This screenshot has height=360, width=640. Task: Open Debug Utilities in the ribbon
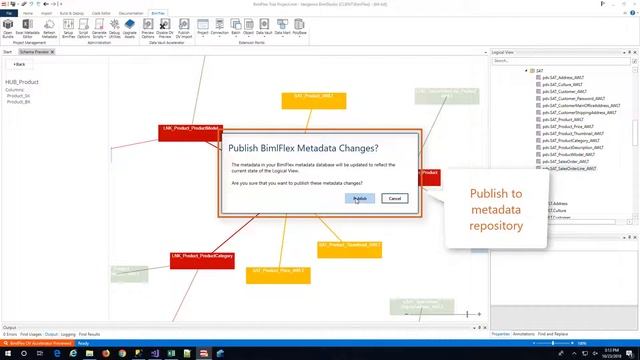(x=115, y=29)
